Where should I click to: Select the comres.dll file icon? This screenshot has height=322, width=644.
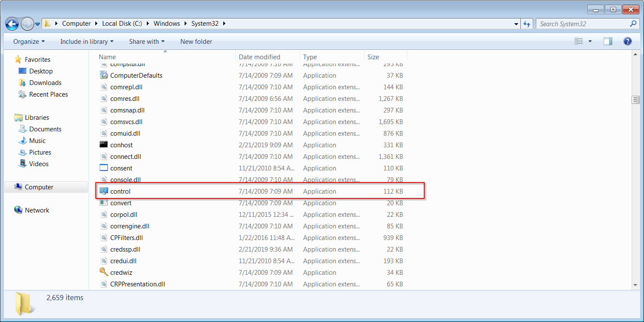pos(103,98)
